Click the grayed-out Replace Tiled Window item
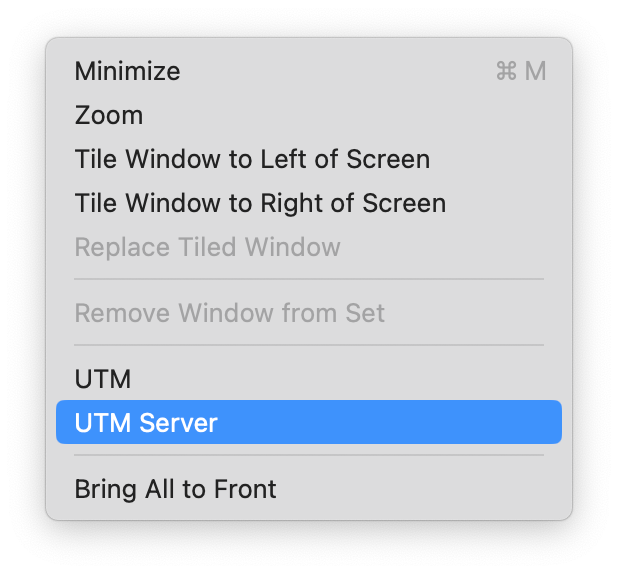Screen dimensions: 618x574 (207, 247)
